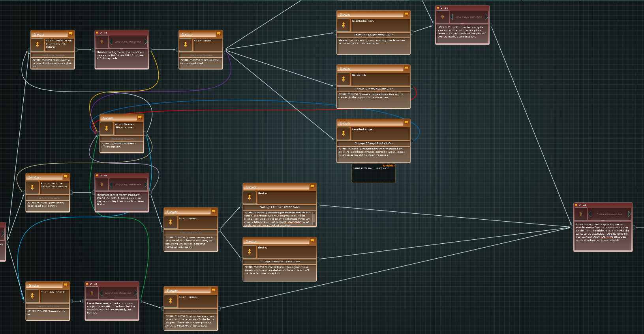Click the scrollbar in 'Blend in' Failure node text
Viewport: 644px width, 334px height.
pos(314,218)
